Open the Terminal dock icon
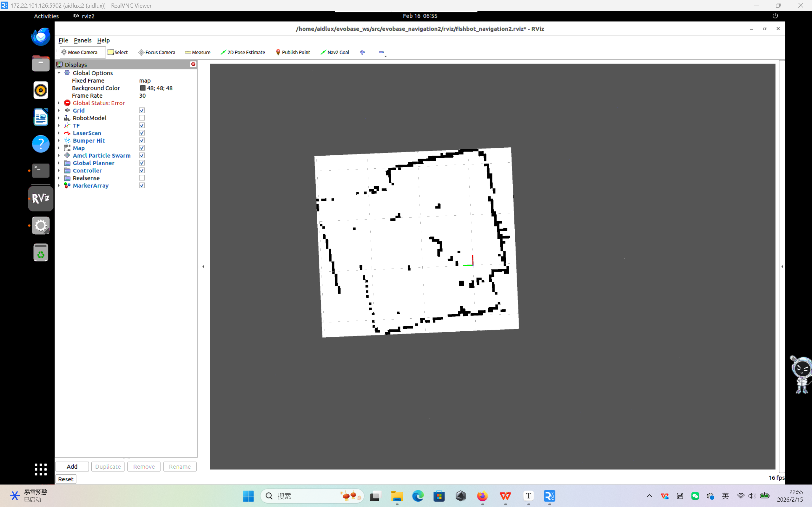The width and height of the screenshot is (812, 507). 41,171
